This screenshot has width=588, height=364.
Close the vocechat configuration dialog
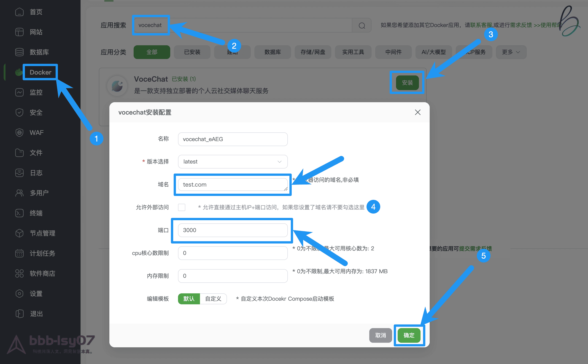418,112
